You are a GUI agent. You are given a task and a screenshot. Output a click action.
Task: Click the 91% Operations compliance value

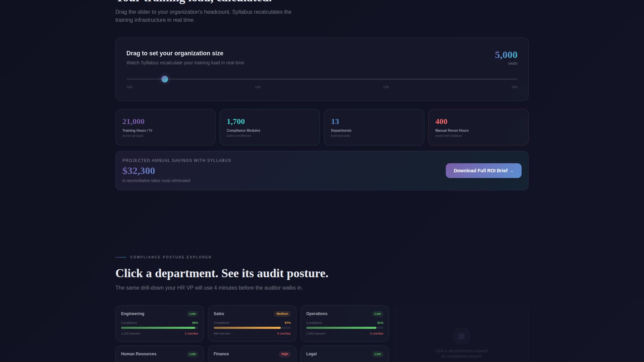click(x=380, y=323)
